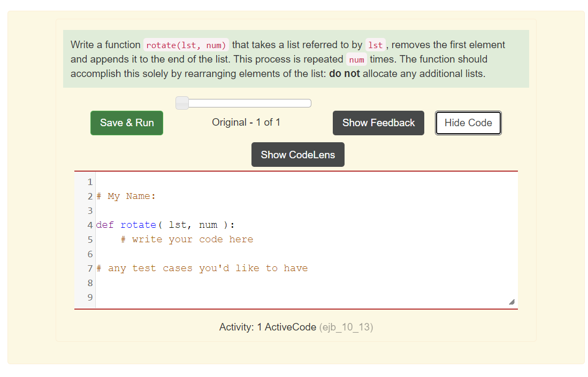Screen dimensions: 588x377
Task: Click line number 1 gutter entry
Action: pyautogui.click(x=89, y=182)
